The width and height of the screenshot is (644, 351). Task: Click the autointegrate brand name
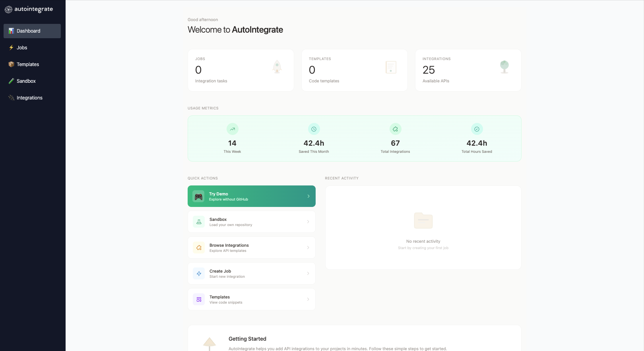[x=33, y=9]
